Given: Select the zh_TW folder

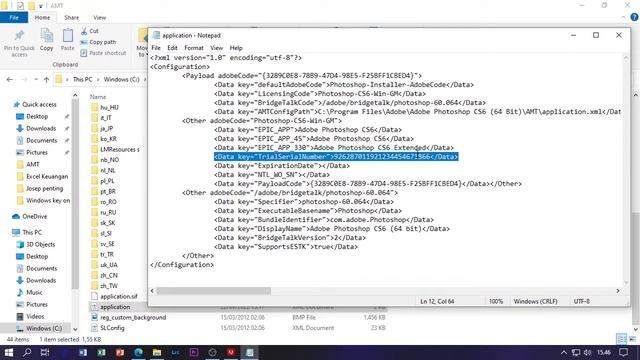Looking at the screenshot, I should click(x=109, y=286).
